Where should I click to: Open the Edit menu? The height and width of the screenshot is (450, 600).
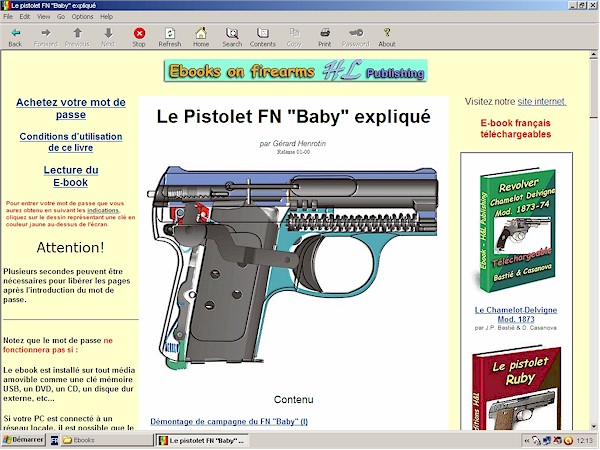pyautogui.click(x=25, y=16)
